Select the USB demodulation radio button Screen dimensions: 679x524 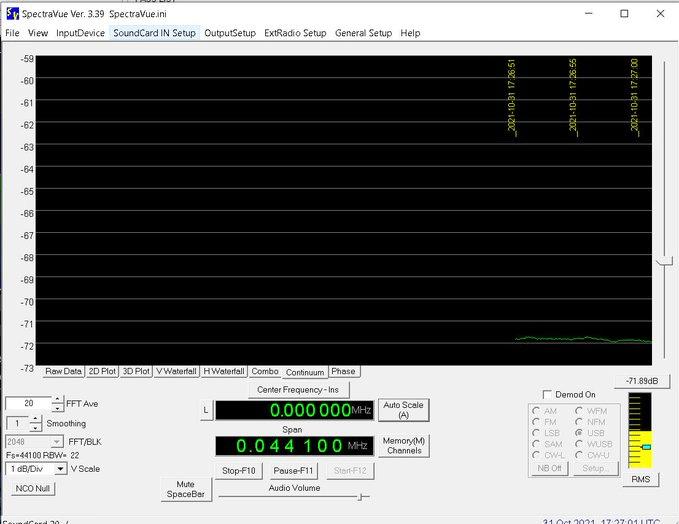click(x=580, y=432)
